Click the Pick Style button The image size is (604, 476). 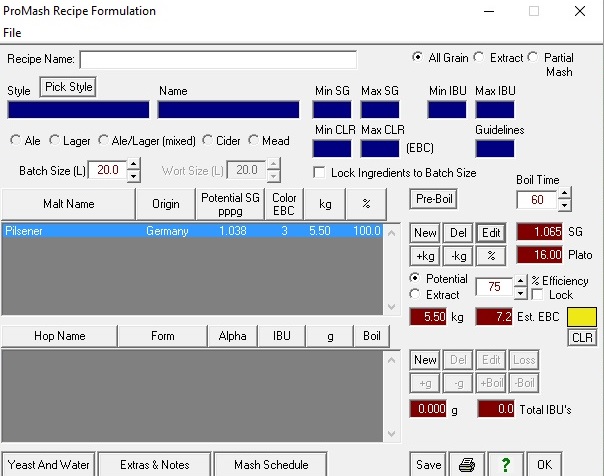[68, 87]
